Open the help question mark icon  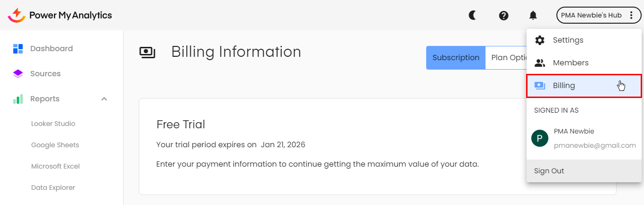tap(504, 15)
